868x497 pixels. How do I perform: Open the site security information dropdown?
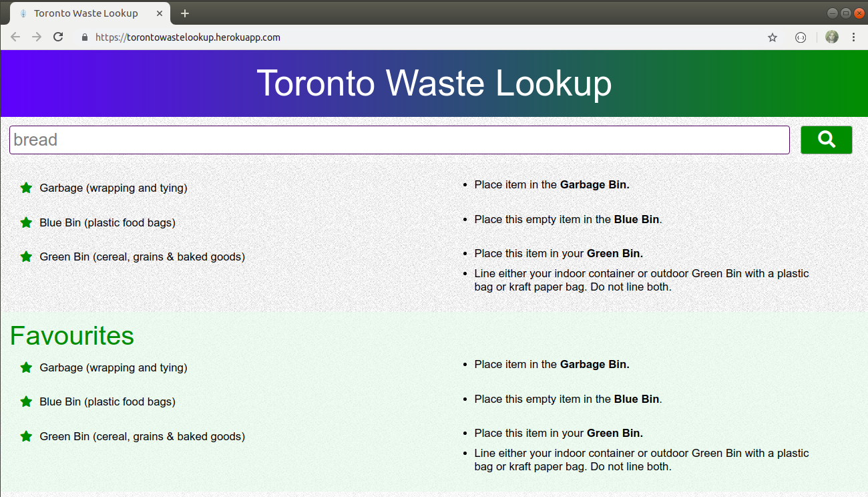pos(84,37)
